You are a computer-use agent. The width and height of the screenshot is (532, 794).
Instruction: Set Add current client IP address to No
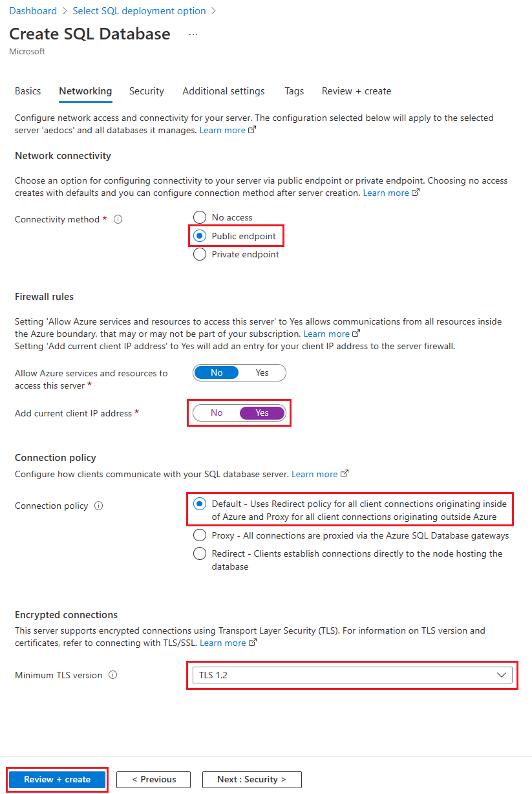217,413
